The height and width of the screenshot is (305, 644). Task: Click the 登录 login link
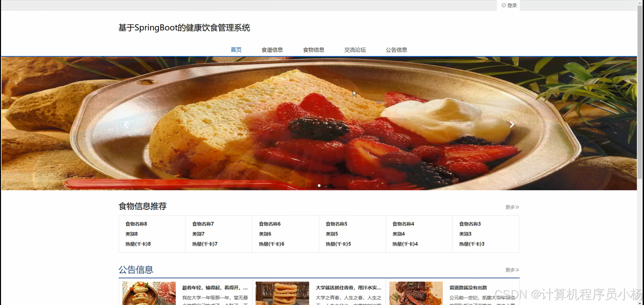[x=509, y=5]
